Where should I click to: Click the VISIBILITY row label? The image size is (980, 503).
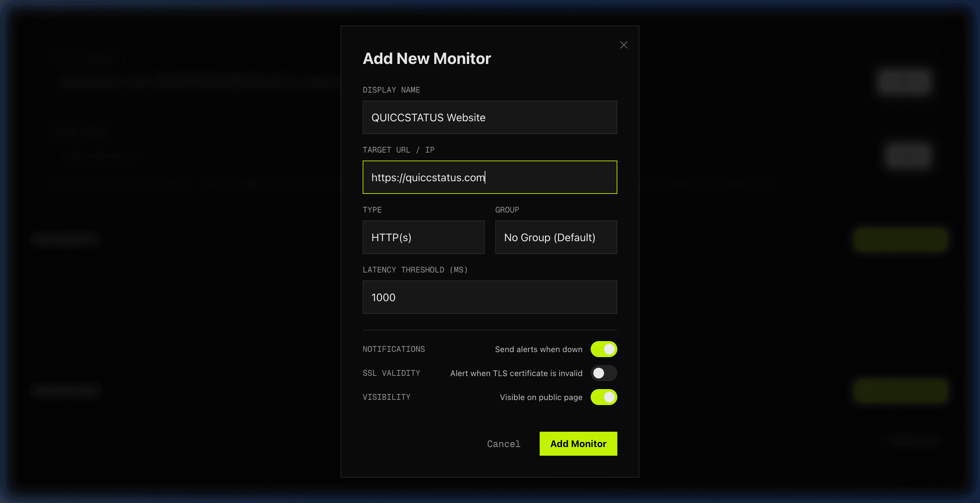386,397
